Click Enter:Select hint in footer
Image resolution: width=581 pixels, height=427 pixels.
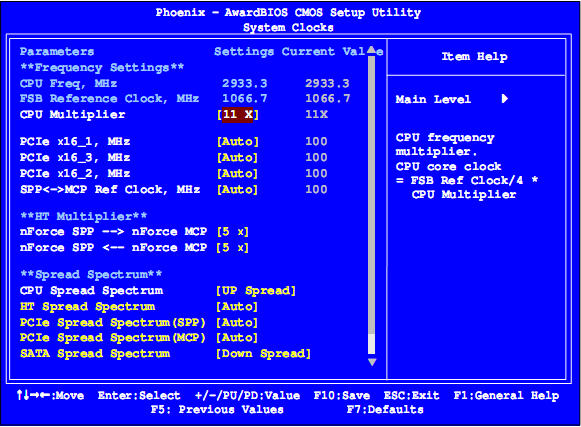(x=139, y=395)
